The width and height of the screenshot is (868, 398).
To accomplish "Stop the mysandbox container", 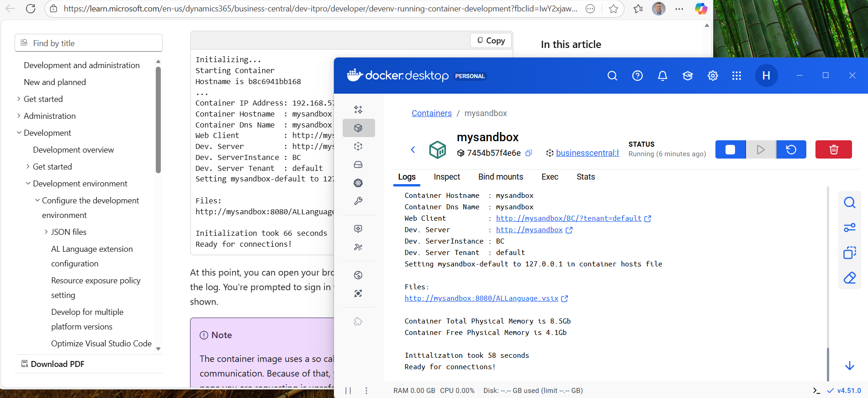I will tap(730, 149).
